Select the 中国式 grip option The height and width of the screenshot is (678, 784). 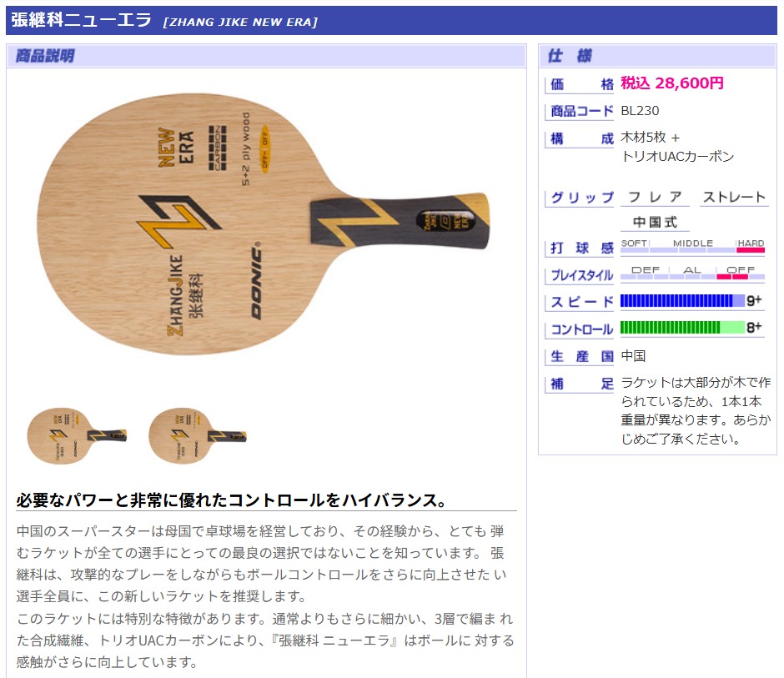[x=655, y=222]
